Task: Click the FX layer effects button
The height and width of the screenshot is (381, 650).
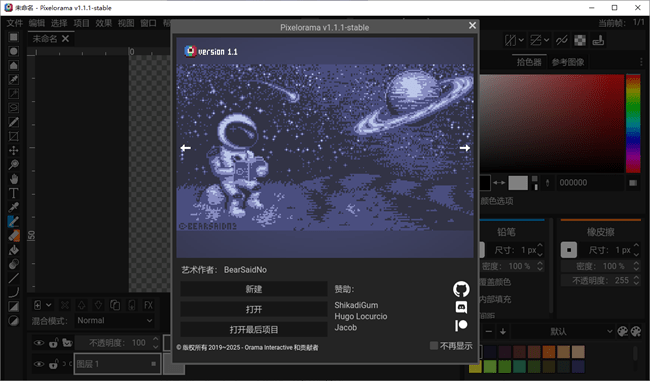Action: [x=148, y=306]
